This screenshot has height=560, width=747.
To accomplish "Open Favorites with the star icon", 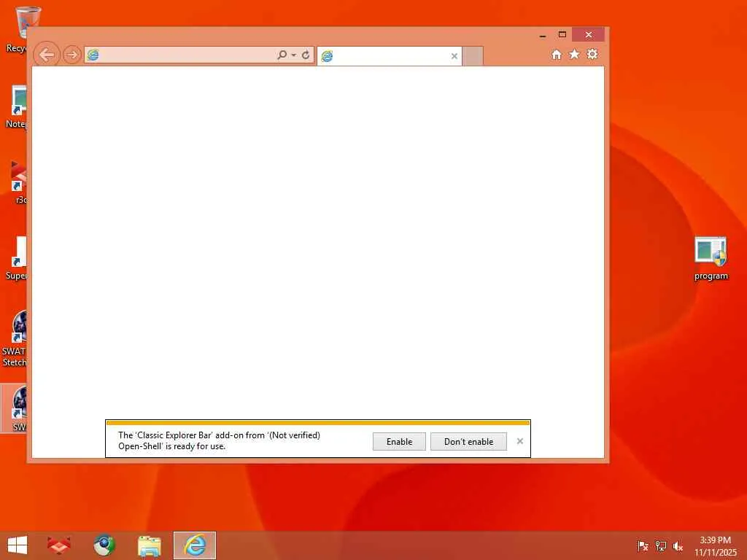I will (x=575, y=54).
